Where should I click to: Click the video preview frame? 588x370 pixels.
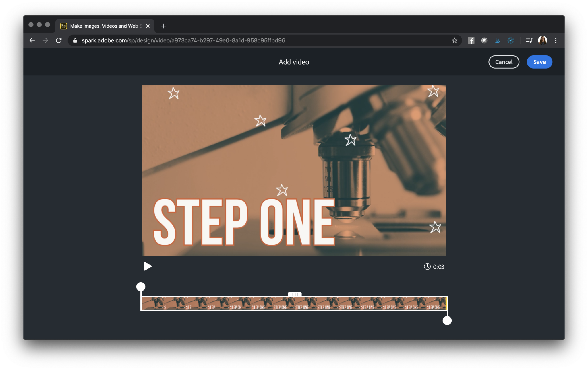coord(294,170)
